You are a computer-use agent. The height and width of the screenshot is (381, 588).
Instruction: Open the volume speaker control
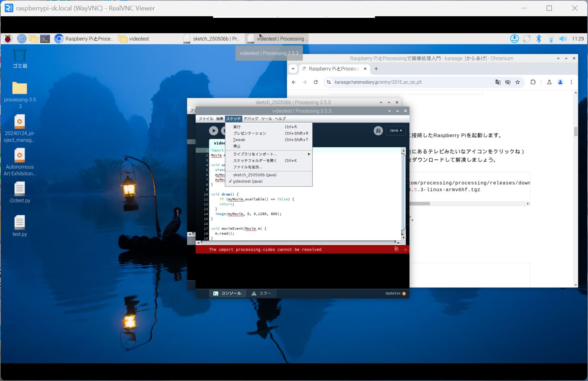click(x=563, y=39)
